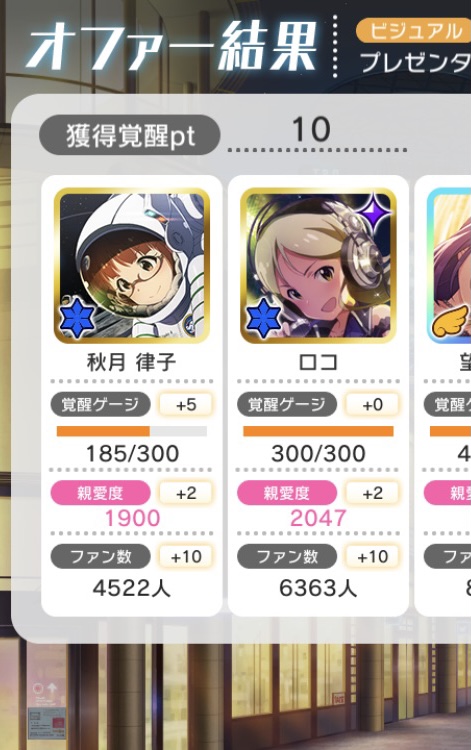Click the オファー結果 title header
Image resolution: width=471 pixels, height=750 pixels.
172,45
